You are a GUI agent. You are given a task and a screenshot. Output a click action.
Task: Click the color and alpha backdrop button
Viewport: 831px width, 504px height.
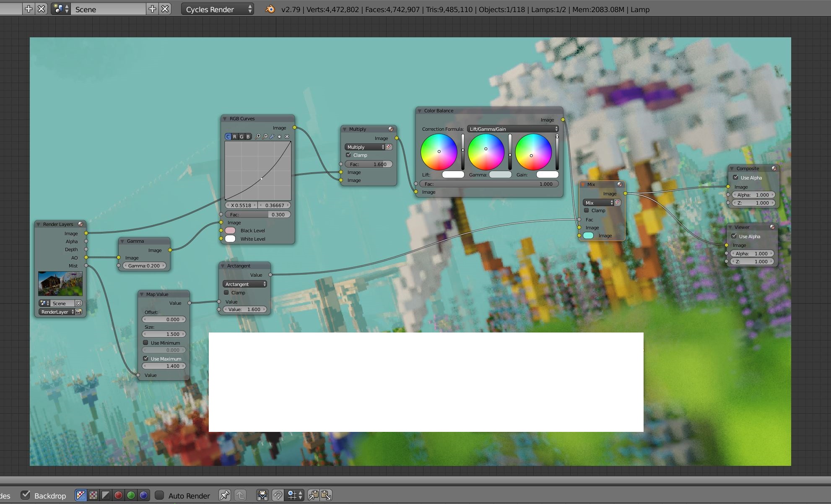[x=81, y=495]
